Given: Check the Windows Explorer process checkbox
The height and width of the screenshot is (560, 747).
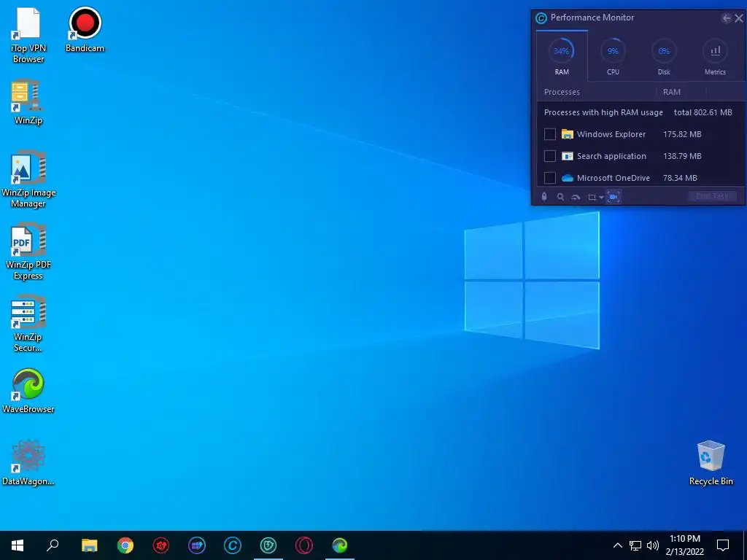Looking at the screenshot, I should point(550,134).
